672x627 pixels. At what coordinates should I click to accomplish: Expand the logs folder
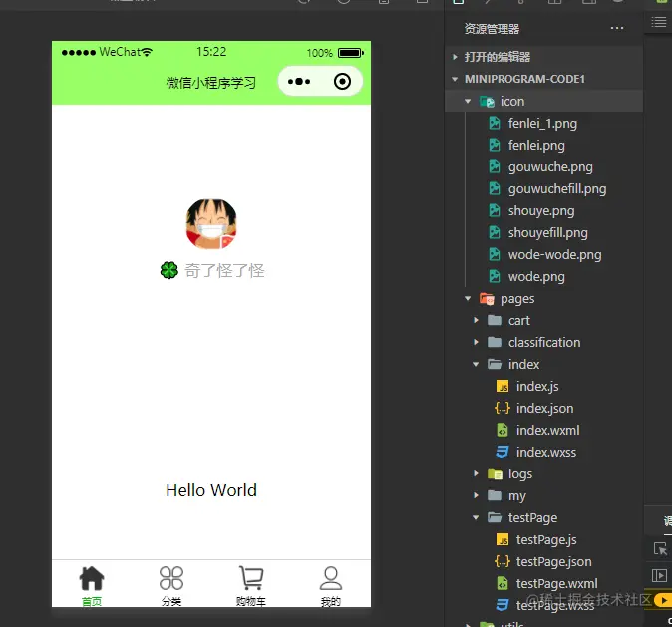476,473
